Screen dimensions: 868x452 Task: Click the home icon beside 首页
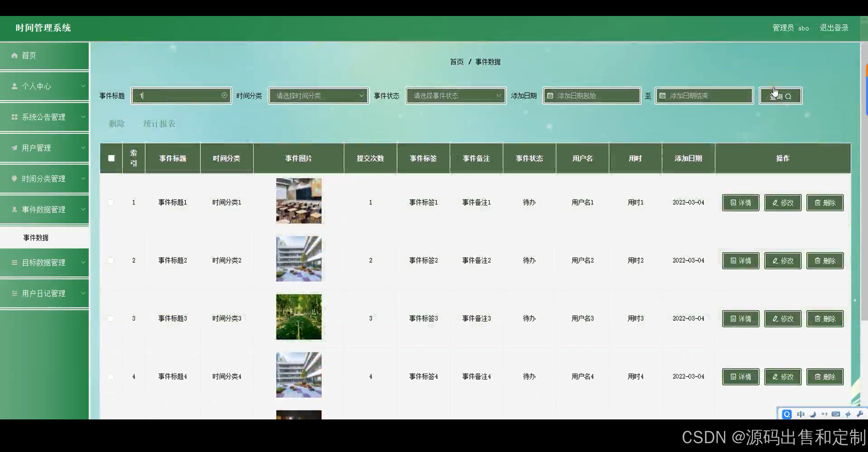pos(14,55)
